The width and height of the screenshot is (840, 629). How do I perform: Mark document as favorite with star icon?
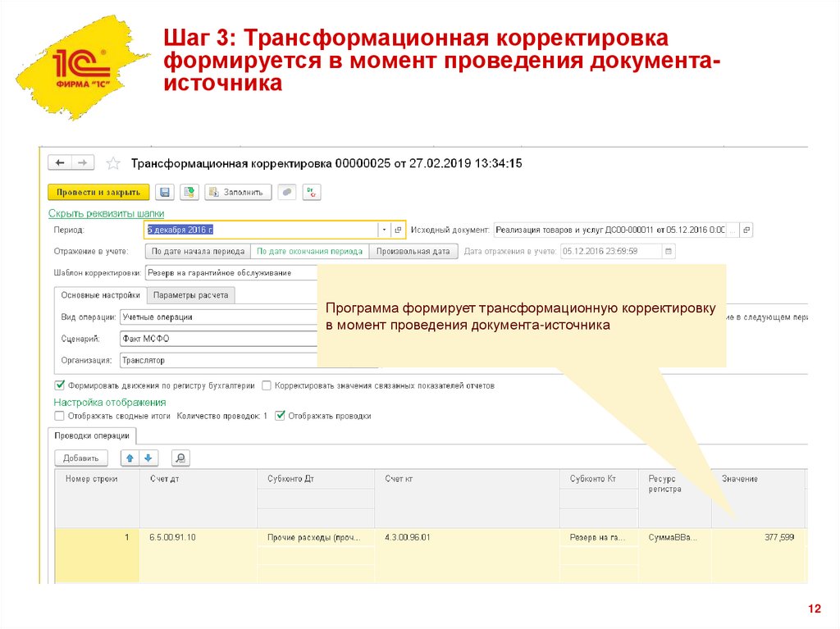(113, 163)
